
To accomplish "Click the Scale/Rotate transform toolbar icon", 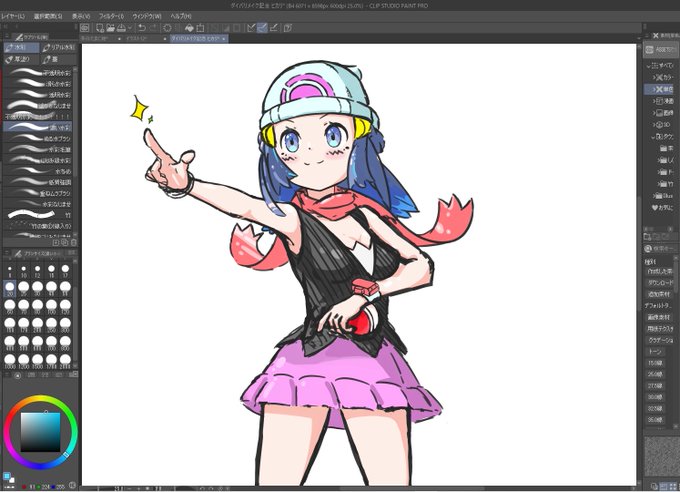I will pyautogui.click(x=200, y=28).
